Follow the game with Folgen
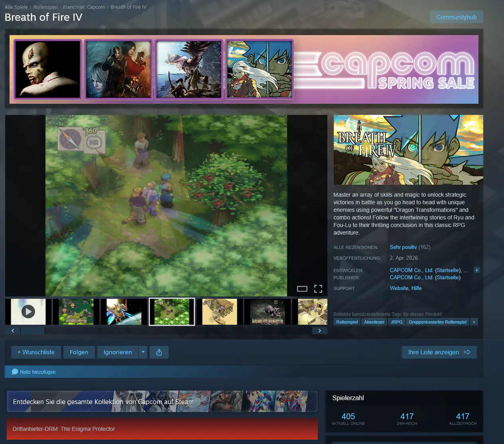The height and width of the screenshot is (444, 504). click(x=79, y=352)
